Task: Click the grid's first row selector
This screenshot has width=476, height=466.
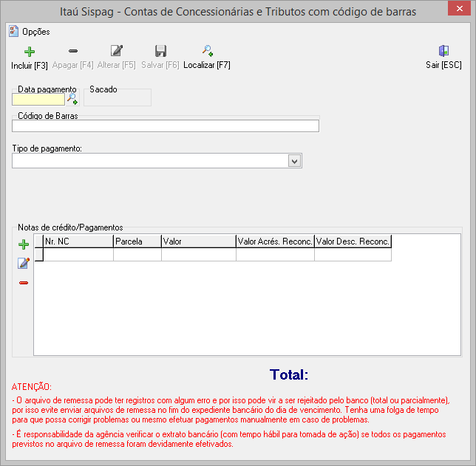Action: coord(39,255)
